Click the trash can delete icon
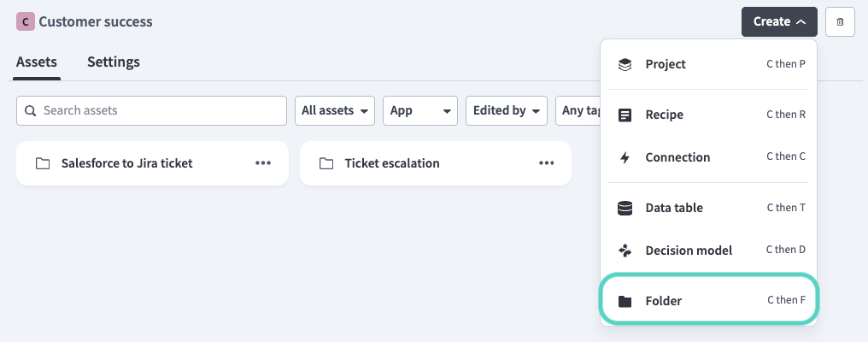This screenshot has width=868, height=342. [x=840, y=21]
